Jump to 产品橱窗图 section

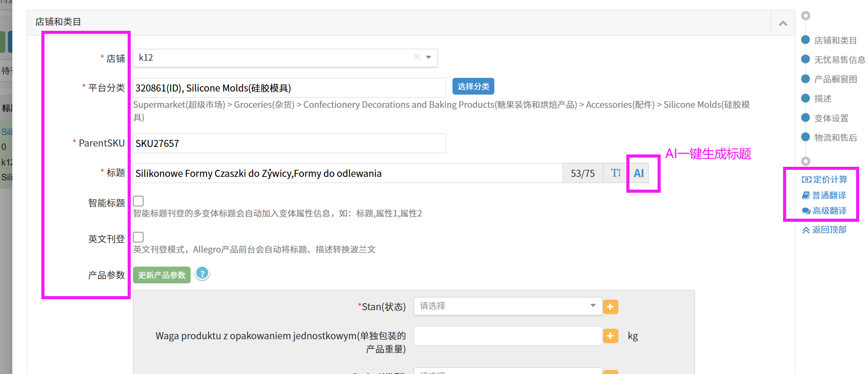coord(835,79)
